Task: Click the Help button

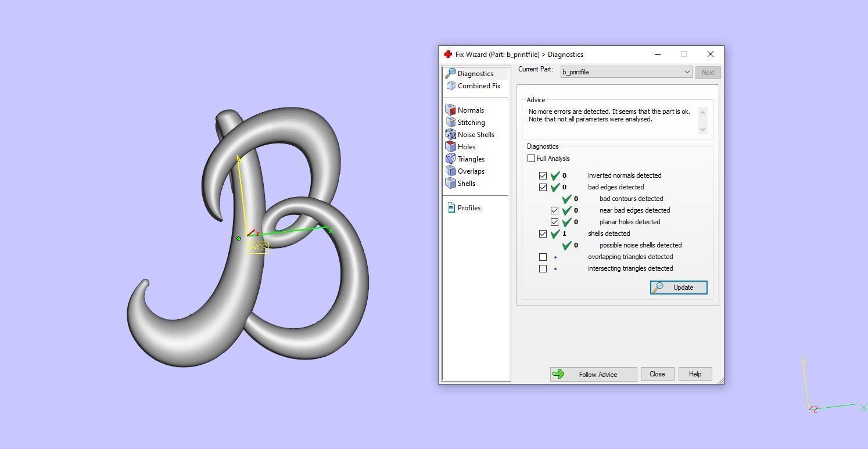Action: pos(695,374)
